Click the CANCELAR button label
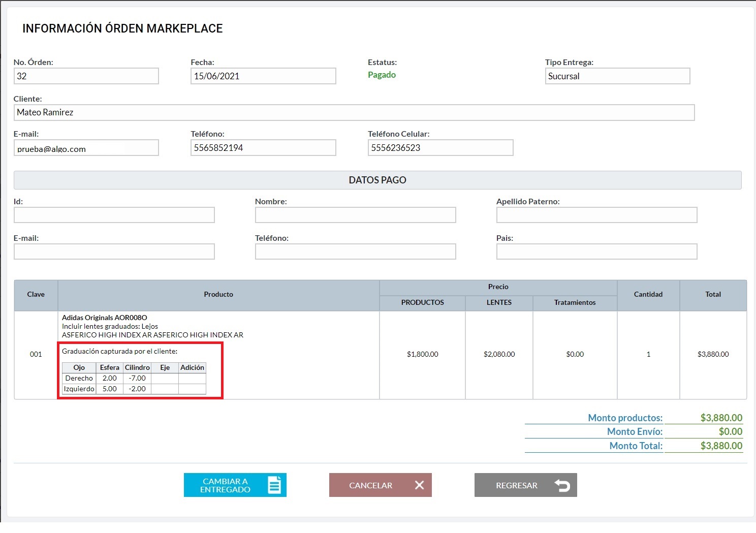Image resolution: width=756 pixels, height=533 pixels. 370,486
